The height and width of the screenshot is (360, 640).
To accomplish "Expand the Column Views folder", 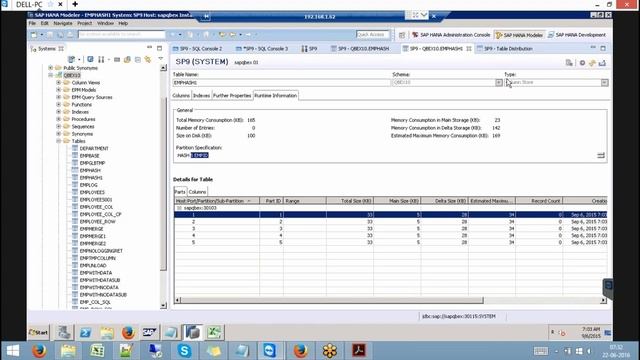I will pyautogui.click(x=59, y=82).
